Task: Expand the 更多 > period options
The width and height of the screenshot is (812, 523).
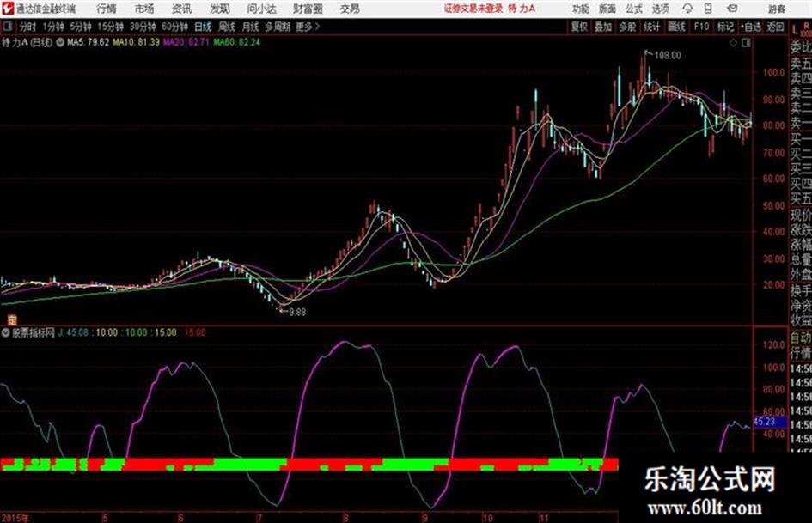Action: coord(308,27)
